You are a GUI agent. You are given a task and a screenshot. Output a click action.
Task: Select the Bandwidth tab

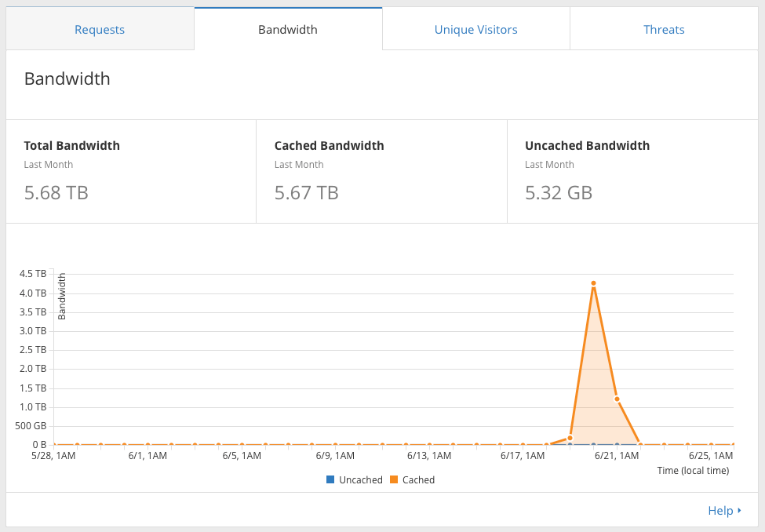(x=288, y=29)
